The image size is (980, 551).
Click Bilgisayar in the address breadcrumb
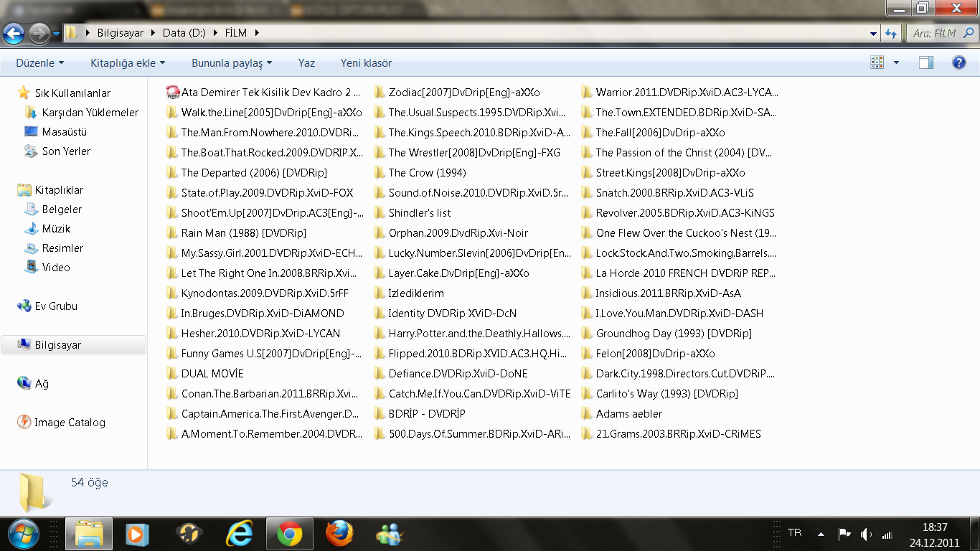(x=121, y=33)
